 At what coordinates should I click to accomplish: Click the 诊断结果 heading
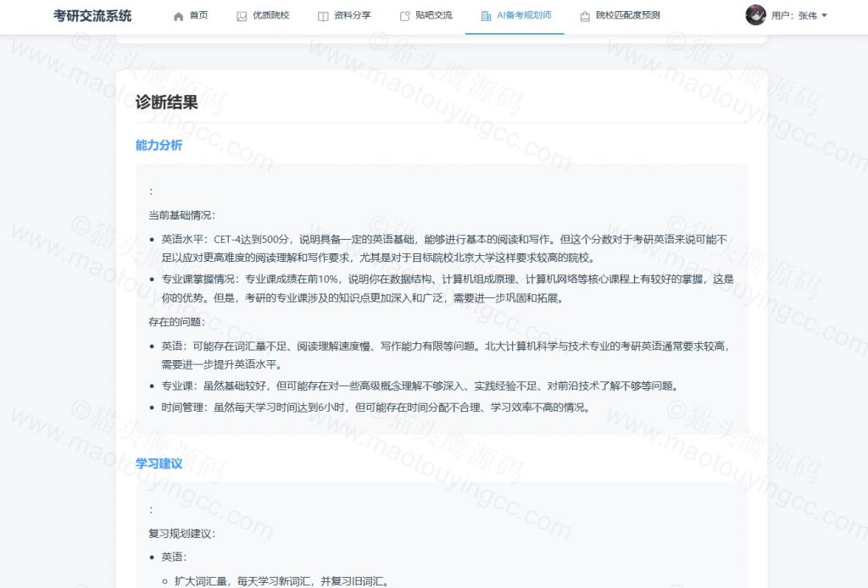click(167, 102)
